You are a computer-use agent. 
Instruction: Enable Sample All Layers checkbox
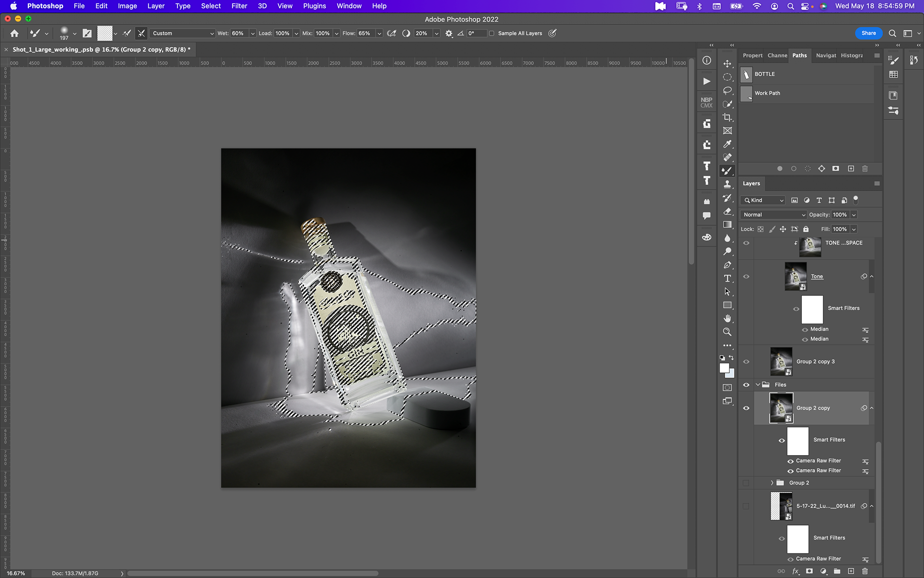tap(491, 33)
